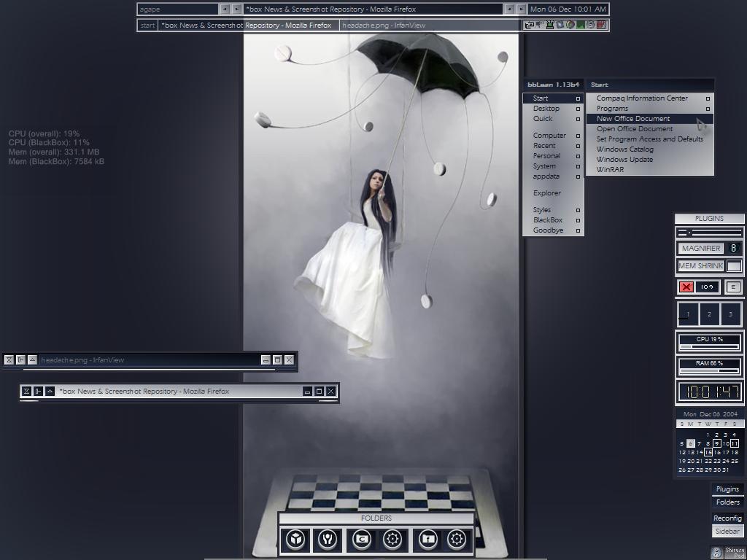Click second left button on Firefox title bar
Image resolution: width=747 pixels, height=560 pixels.
click(x=38, y=392)
